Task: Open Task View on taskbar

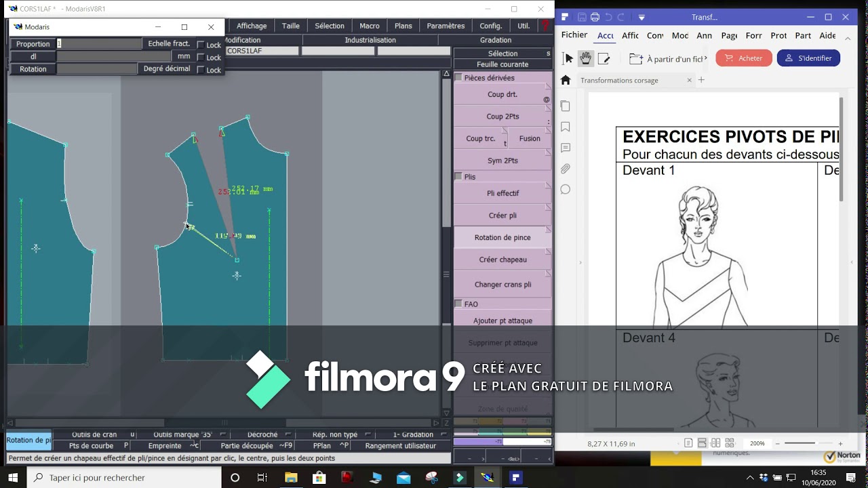Action: coord(262,477)
